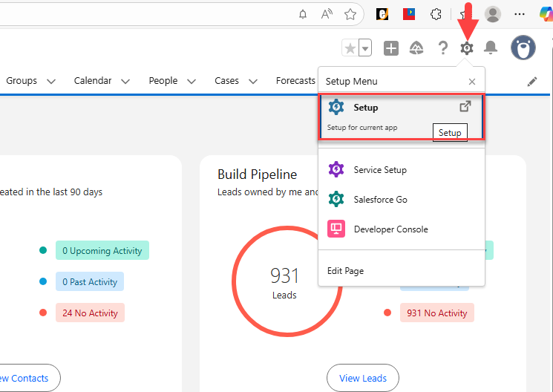Open the Salesforce Help question mark
553x392 pixels.
pos(442,48)
